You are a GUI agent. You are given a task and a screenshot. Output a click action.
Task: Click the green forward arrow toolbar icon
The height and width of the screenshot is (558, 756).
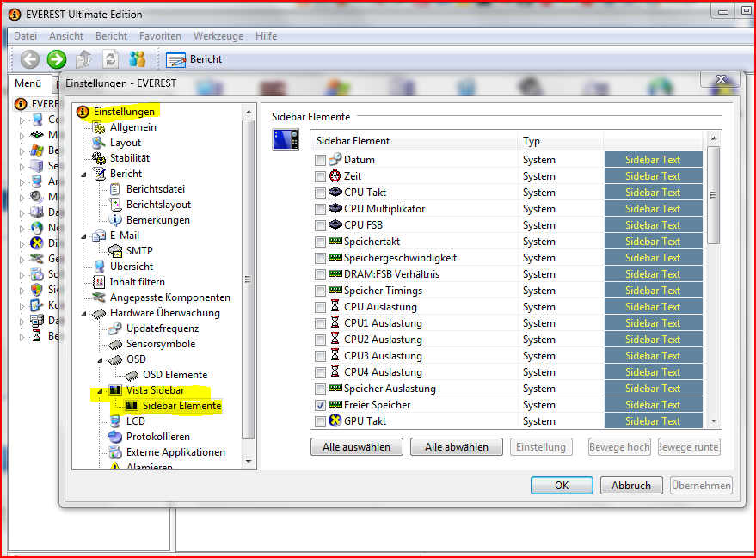pyautogui.click(x=57, y=59)
